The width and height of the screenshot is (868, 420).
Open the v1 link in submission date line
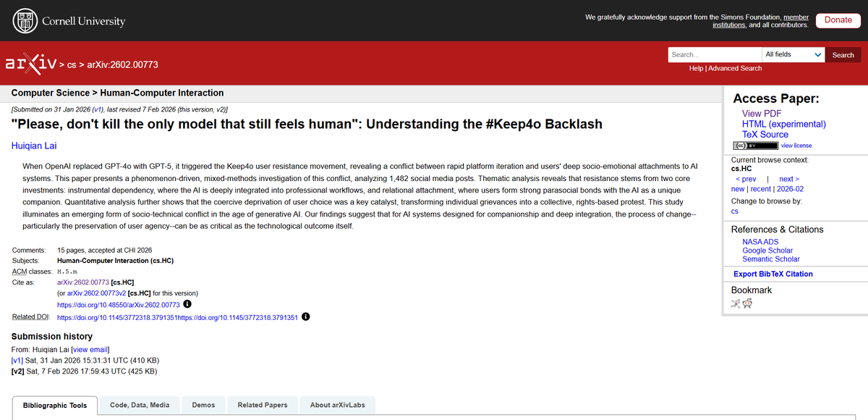click(98, 109)
